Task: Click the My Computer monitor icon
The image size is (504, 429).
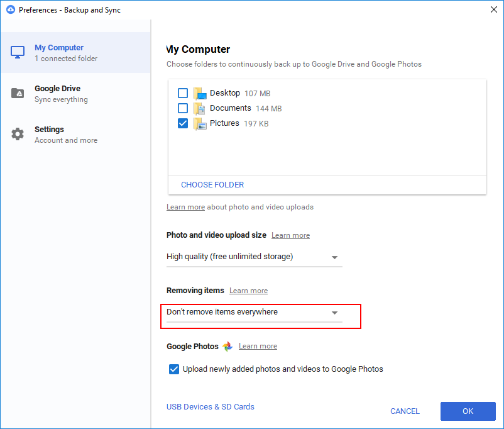Action: pyautogui.click(x=18, y=53)
